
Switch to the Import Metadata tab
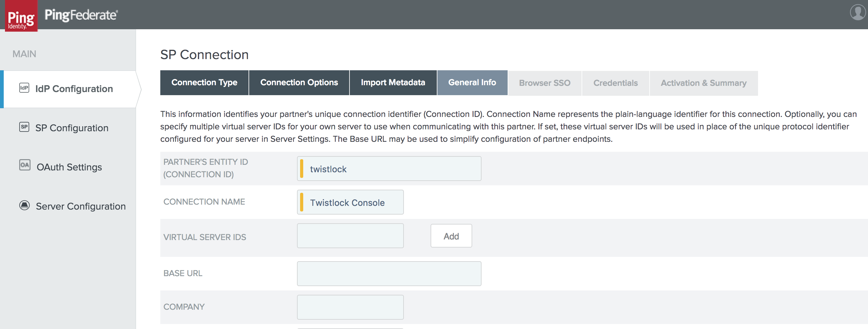[x=393, y=83]
